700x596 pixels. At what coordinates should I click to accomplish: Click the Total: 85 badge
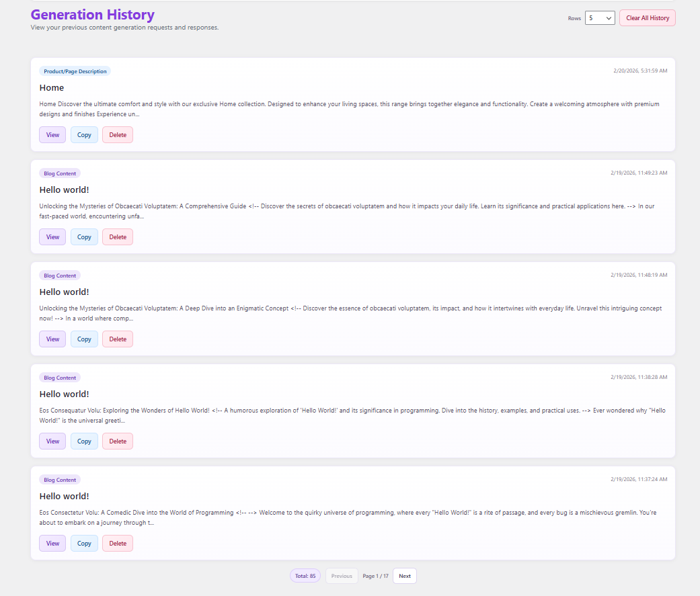click(305, 576)
